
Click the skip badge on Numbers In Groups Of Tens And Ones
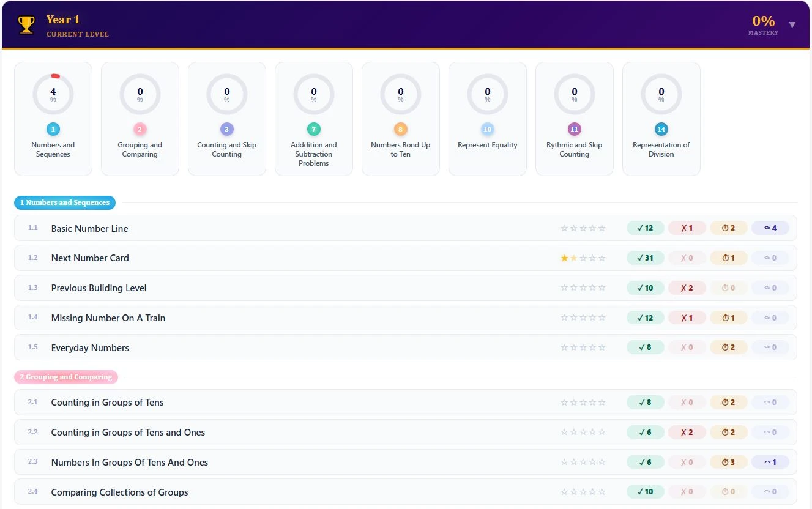[770, 462]
